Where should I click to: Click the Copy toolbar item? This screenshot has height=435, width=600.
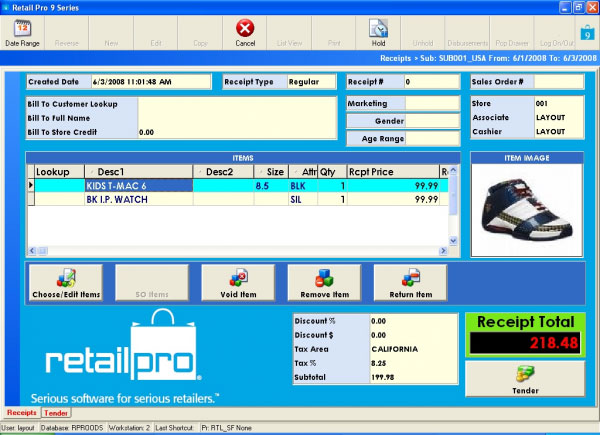point(200,33)
